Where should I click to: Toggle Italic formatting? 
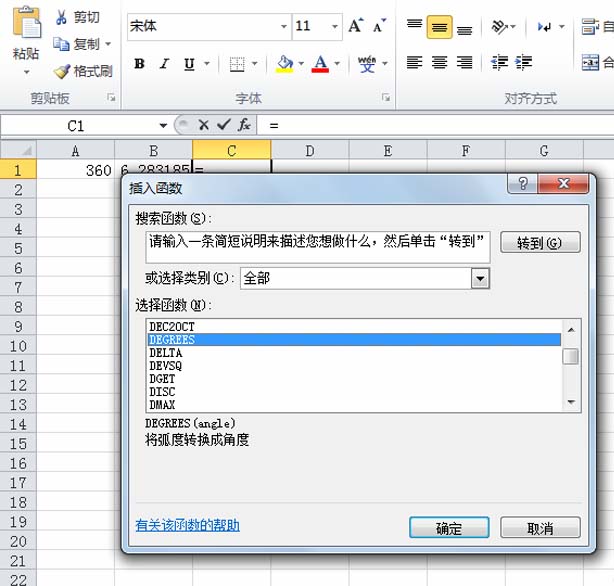(164, 63)
